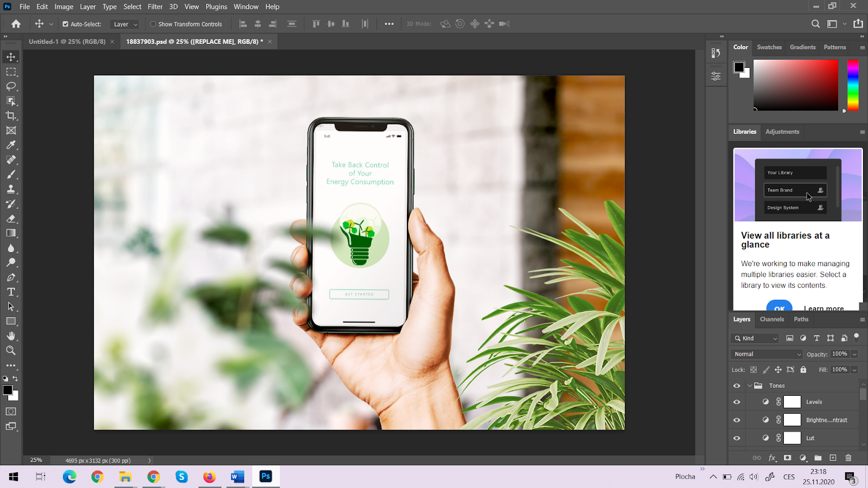Click the Learn more link

(x=824, y=308)
